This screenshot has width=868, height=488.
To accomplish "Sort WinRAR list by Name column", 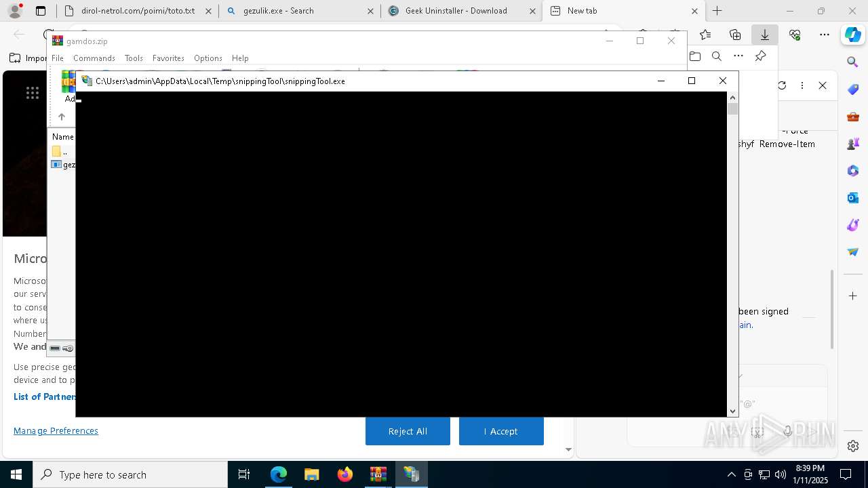I will click(62, 137).
